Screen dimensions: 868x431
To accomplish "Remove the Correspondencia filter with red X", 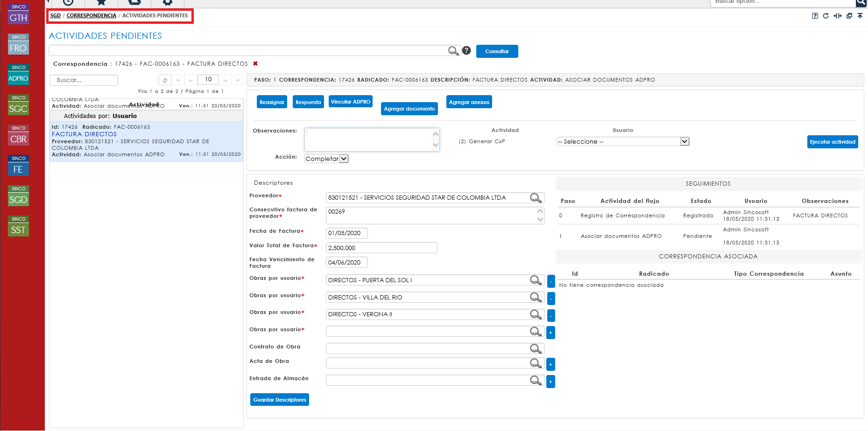I will (255, 63).
